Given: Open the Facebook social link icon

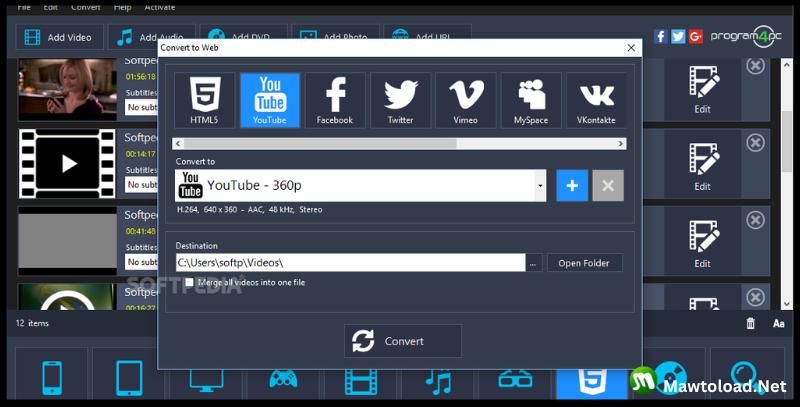Looking at the screenshot, I should [661, 36].
